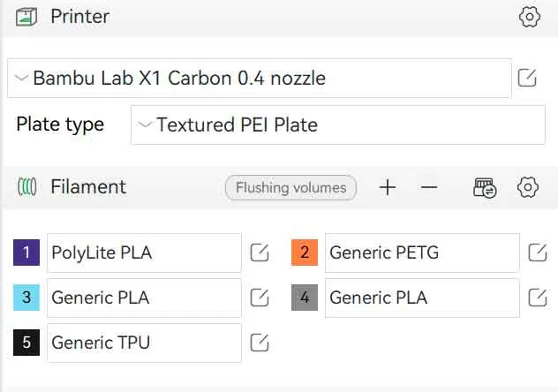Edit the PolyLite PLA filament preset

(260, 253)
